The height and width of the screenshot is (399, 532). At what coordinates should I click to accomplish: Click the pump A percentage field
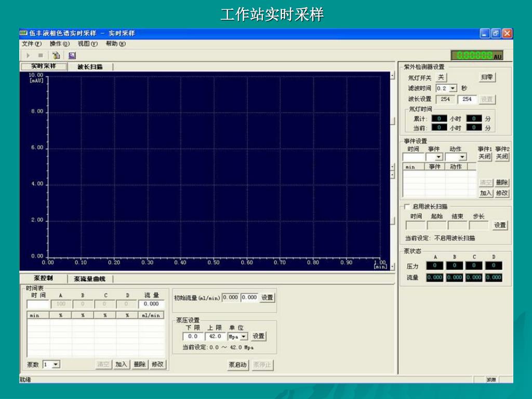click(61, 304)
